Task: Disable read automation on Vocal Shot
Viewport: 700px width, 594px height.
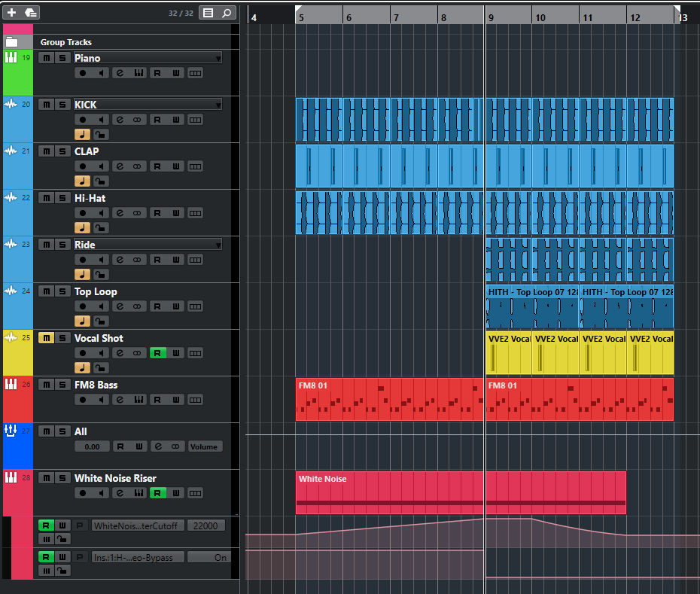Action: click(x=157, y=353)
